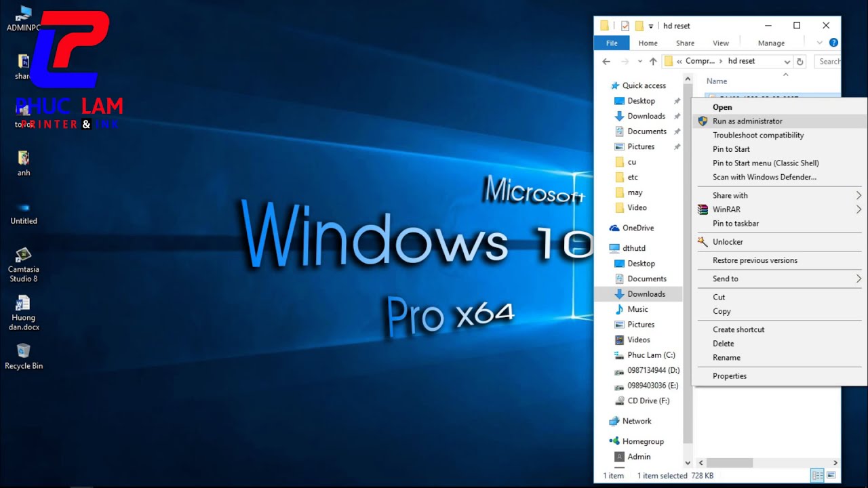Screen dimensions: 868x488
Task: Click the horizontal scrollbar thumb in file list
Action: point(730,463)
